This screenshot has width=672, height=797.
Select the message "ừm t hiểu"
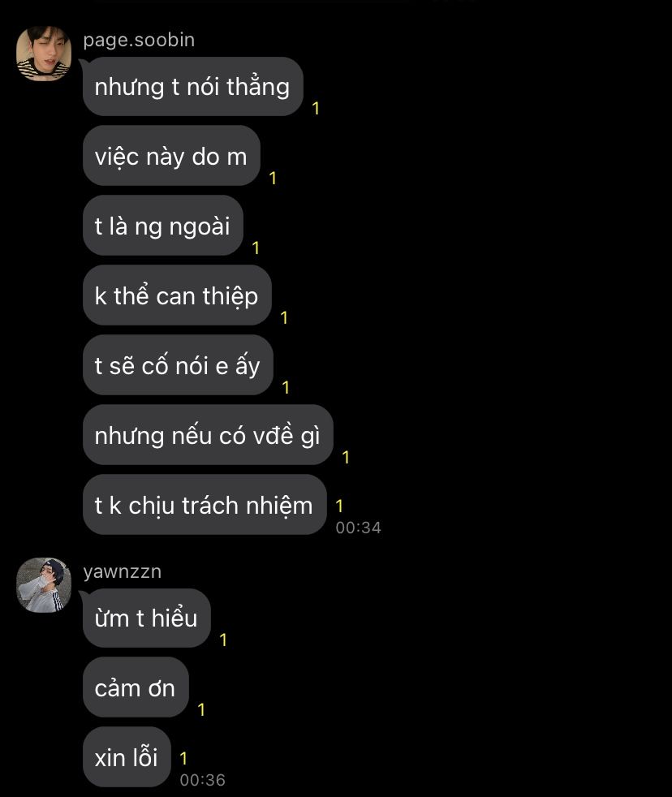[x=146, y=618]
